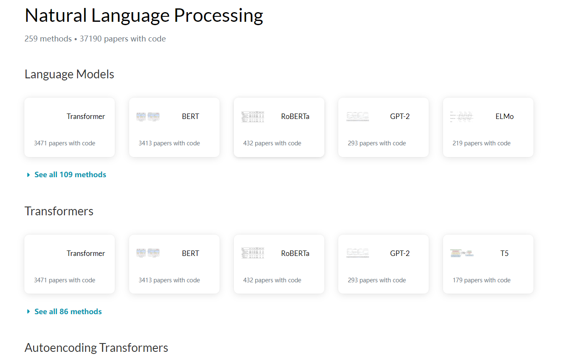Click the RoBERTa table thumbnail under Language Models

[x=252, y=116]
